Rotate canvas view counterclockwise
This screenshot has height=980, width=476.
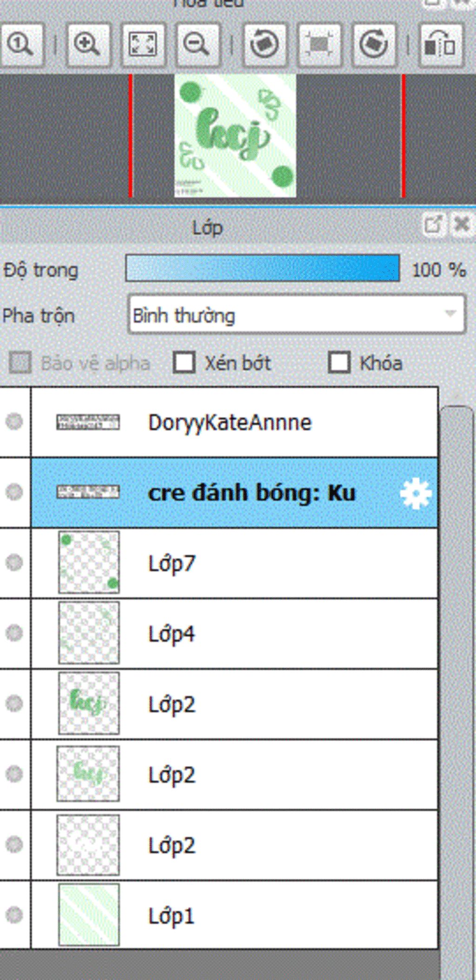click(x=264, y=45)
